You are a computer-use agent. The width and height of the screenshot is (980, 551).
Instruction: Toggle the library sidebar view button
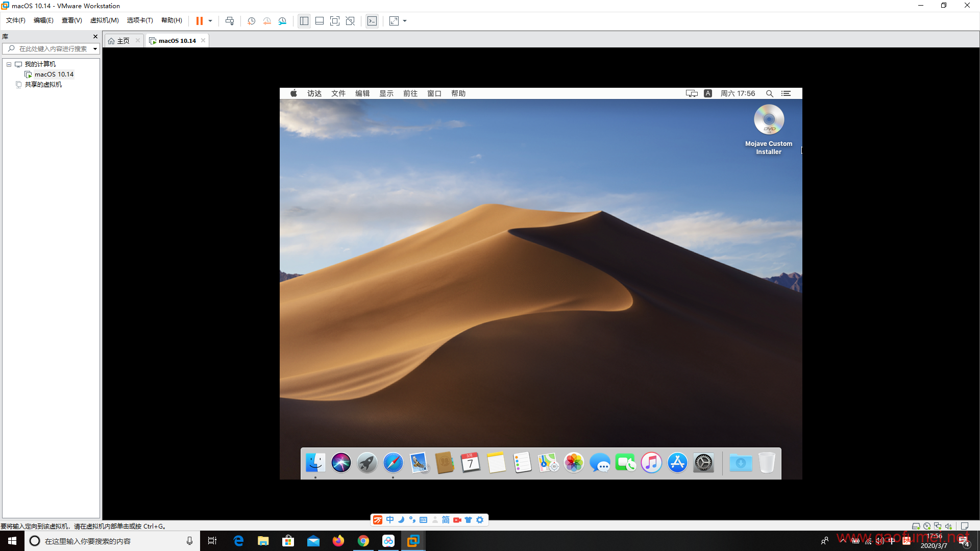(x=304, y=21)
